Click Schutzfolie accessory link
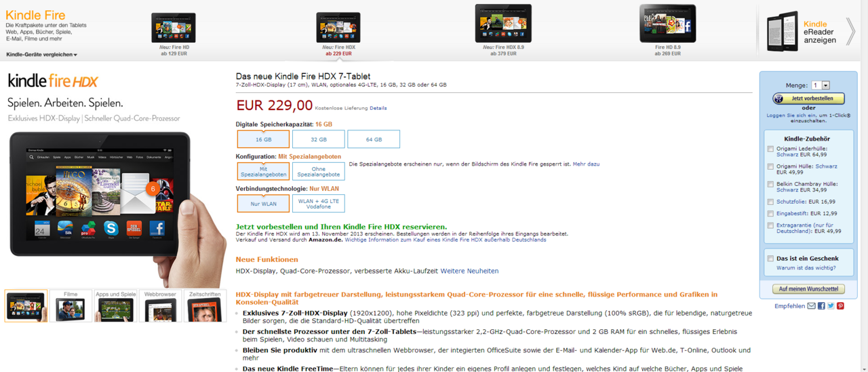 (791, 202)
